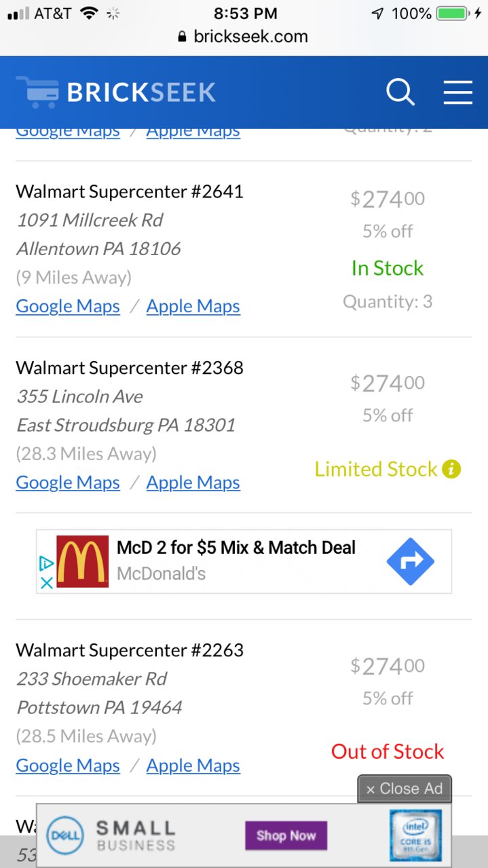Open the BrickSeek search magnifier icon
This screenshot has height=868, width=488.
coord(400,92)
